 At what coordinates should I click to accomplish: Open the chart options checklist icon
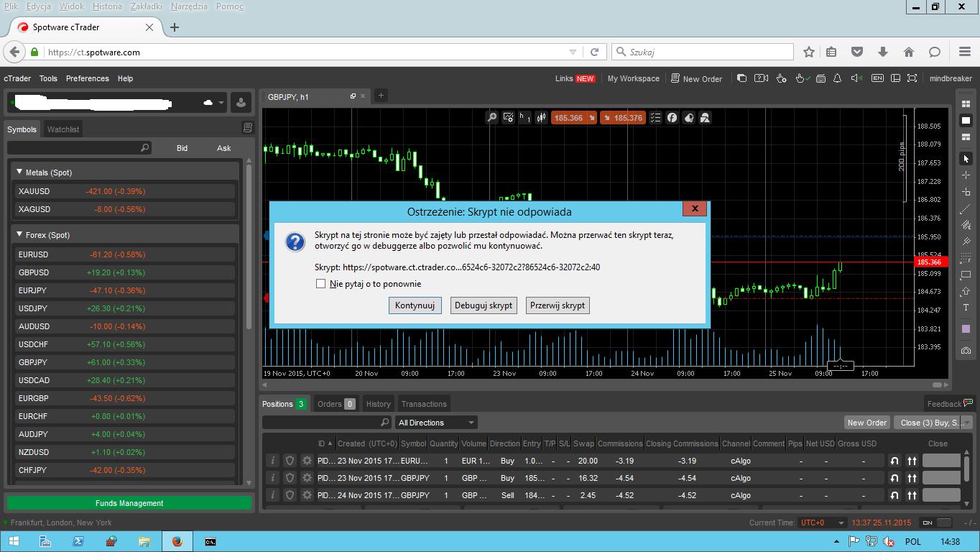coord(655,117)
